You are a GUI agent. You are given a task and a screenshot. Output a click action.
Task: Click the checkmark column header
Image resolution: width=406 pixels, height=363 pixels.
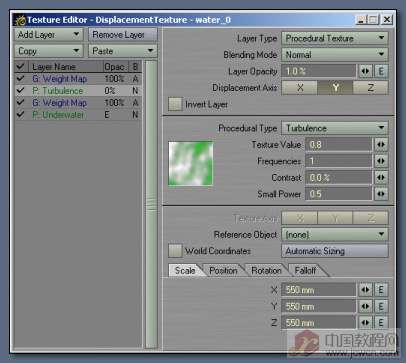pyautogui.click(x=21, y=67)
